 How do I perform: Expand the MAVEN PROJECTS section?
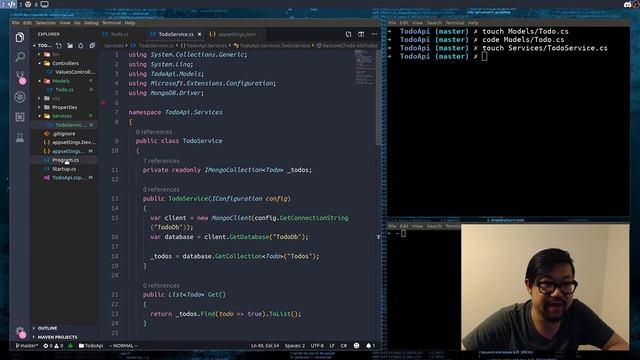(57, 337)
